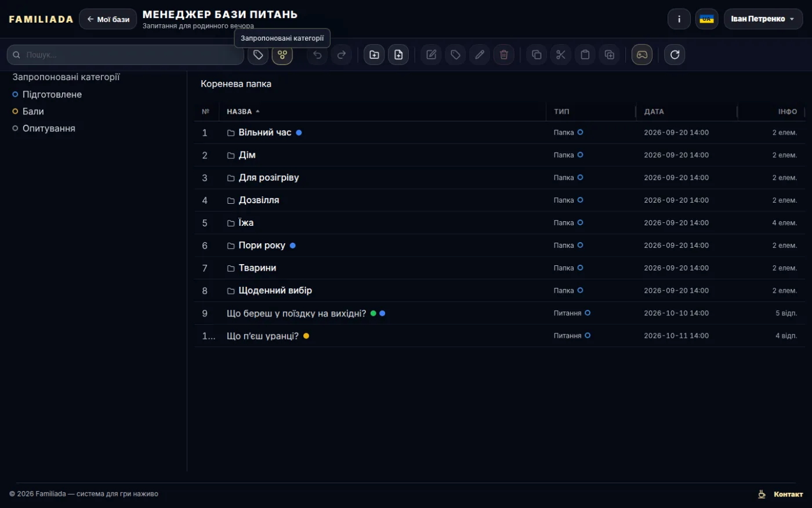Open the Ukrainian flag language selector
The width and height of the screenshot is (812, 508).
(706, 19)
